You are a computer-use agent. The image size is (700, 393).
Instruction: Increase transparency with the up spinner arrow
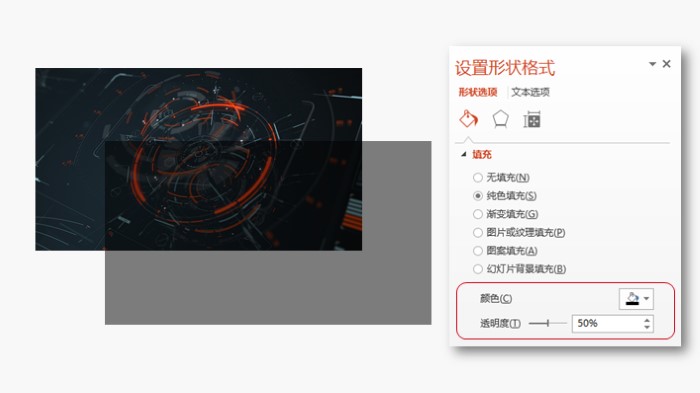[647, 320]
